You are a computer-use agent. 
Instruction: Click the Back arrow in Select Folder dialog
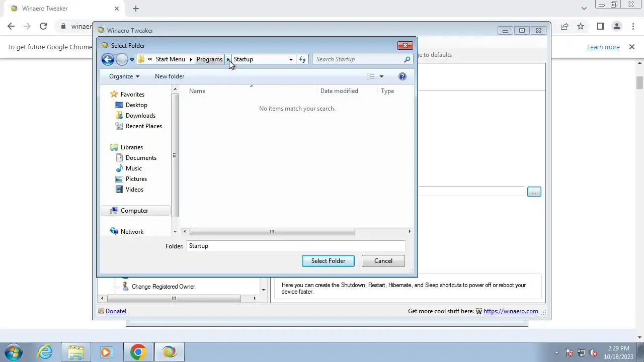tap(108, 59)
